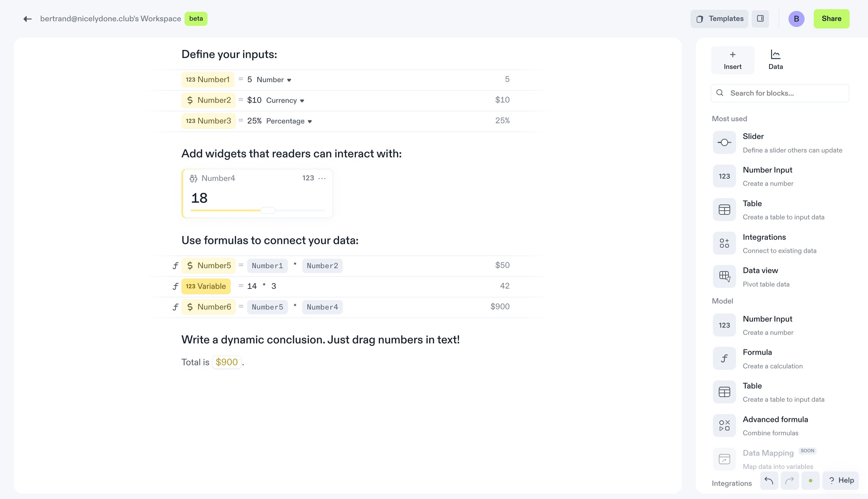Open Number3 Percentage type dropdown
Screen dimensions: 868x499
(289, 121)
